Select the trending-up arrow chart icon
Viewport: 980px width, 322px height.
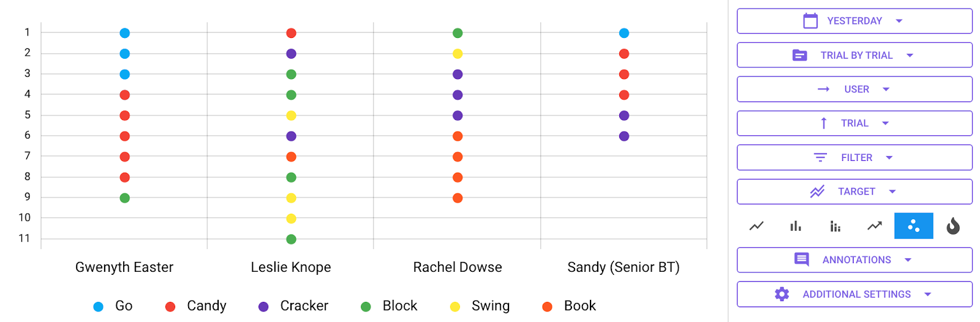[875, 226]
